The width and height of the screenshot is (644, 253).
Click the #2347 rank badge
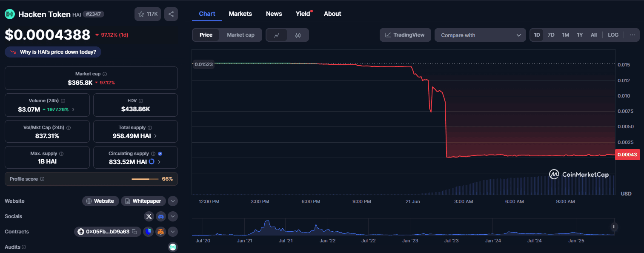[93, 14]
